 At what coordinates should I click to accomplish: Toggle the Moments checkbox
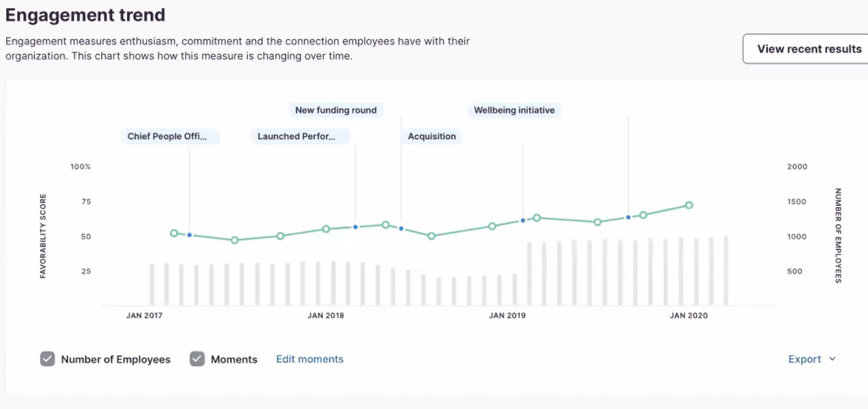[197, 359]
